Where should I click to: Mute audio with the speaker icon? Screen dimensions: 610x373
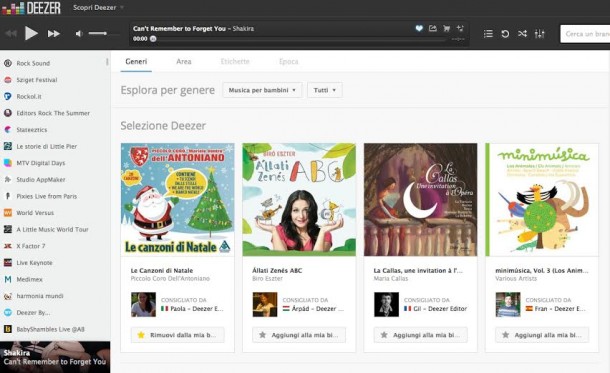click(79, 34)
